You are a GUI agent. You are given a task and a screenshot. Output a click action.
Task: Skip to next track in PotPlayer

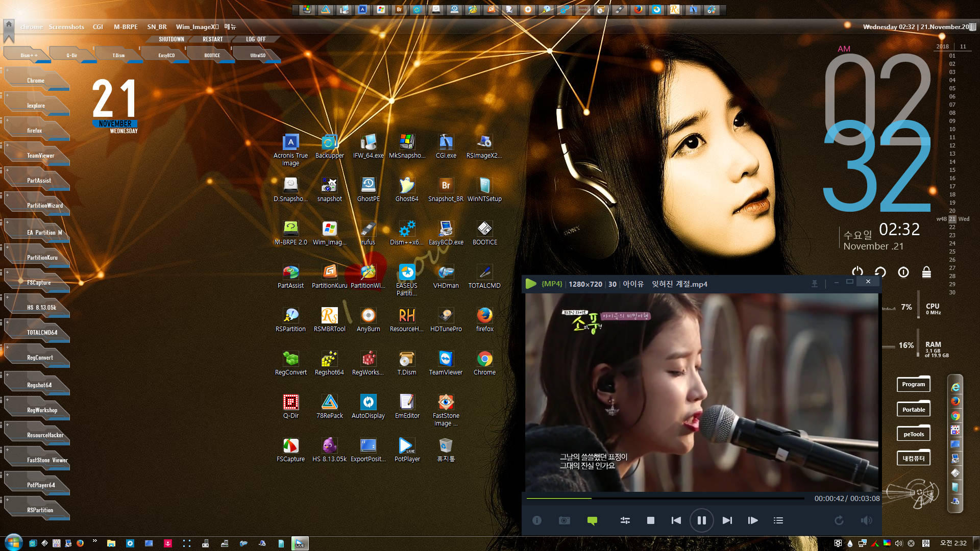727,520
